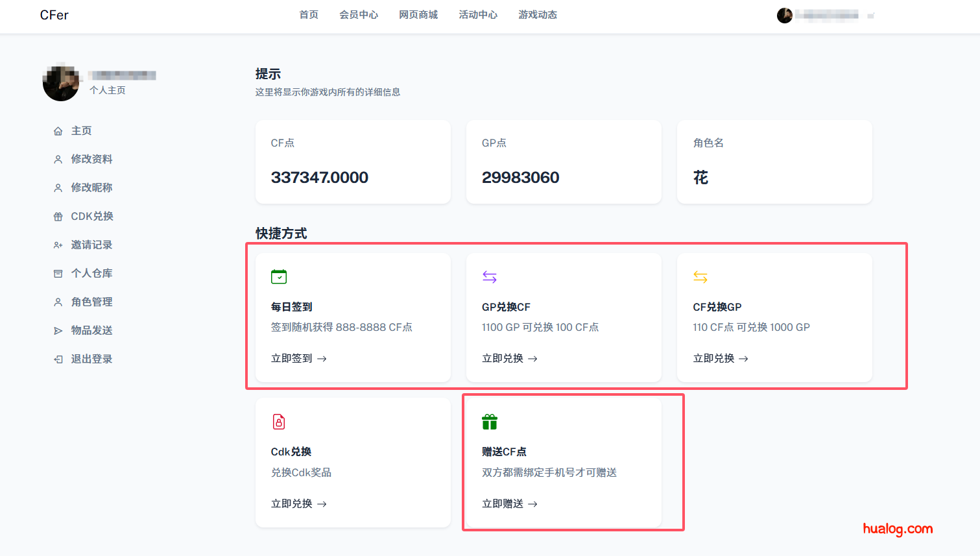This screenshot has width=980, height=556.
Task: Click the purple exchange arrows icon for GP兑换CF
Action: [x=490, y=276]
